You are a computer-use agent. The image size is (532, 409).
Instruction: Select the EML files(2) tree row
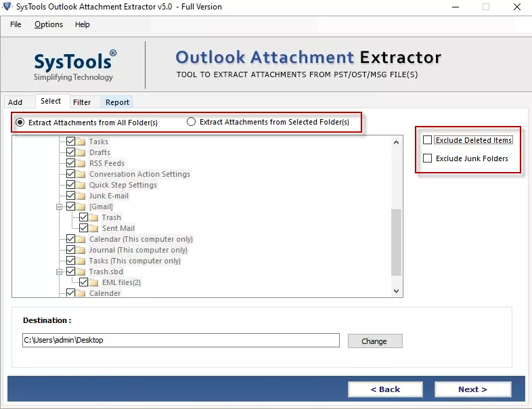pos(121,283)
